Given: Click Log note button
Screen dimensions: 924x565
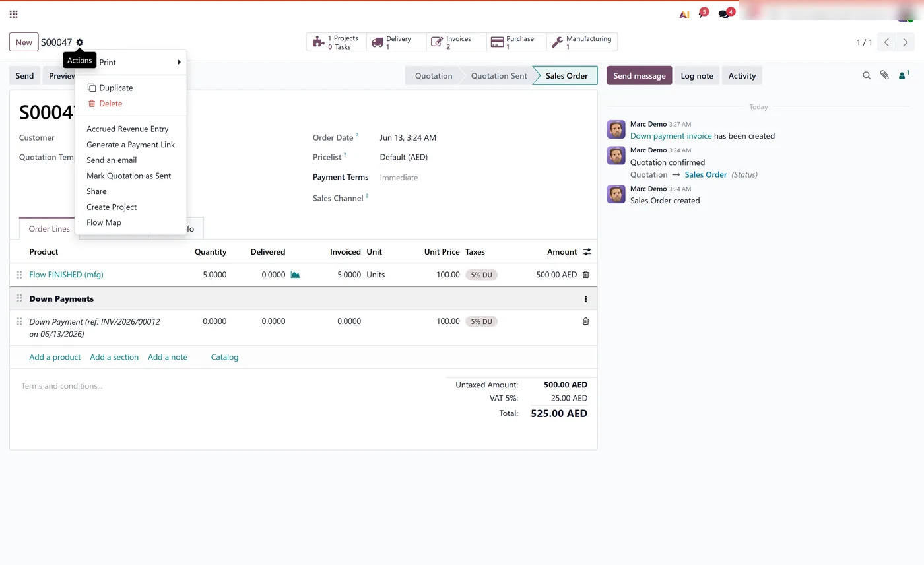Looking at the screenshot, I should point(697,75).
